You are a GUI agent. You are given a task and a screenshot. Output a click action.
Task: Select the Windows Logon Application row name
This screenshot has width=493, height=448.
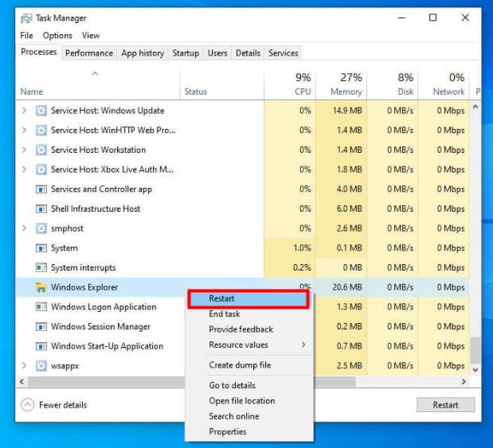click(104, 307)
